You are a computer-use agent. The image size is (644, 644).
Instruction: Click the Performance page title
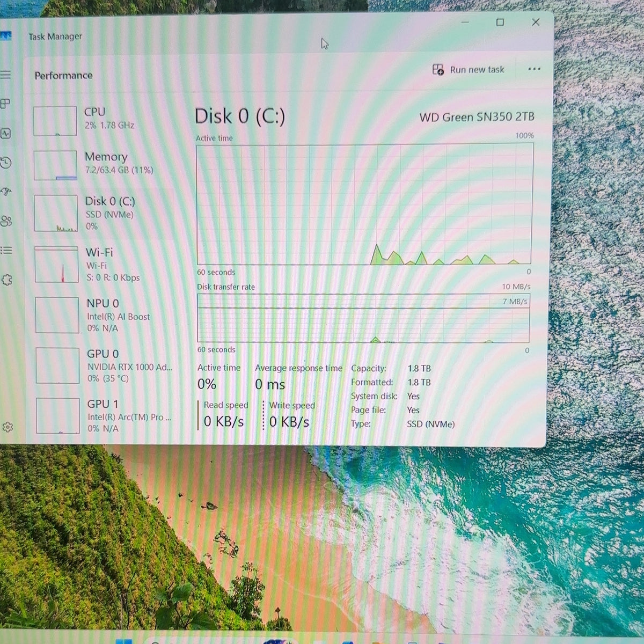tap(63, 75)
